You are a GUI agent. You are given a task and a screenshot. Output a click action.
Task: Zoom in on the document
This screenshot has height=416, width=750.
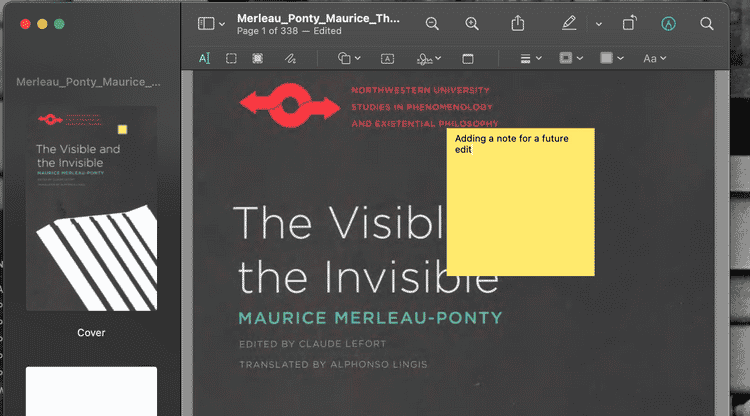pos(471,23)
